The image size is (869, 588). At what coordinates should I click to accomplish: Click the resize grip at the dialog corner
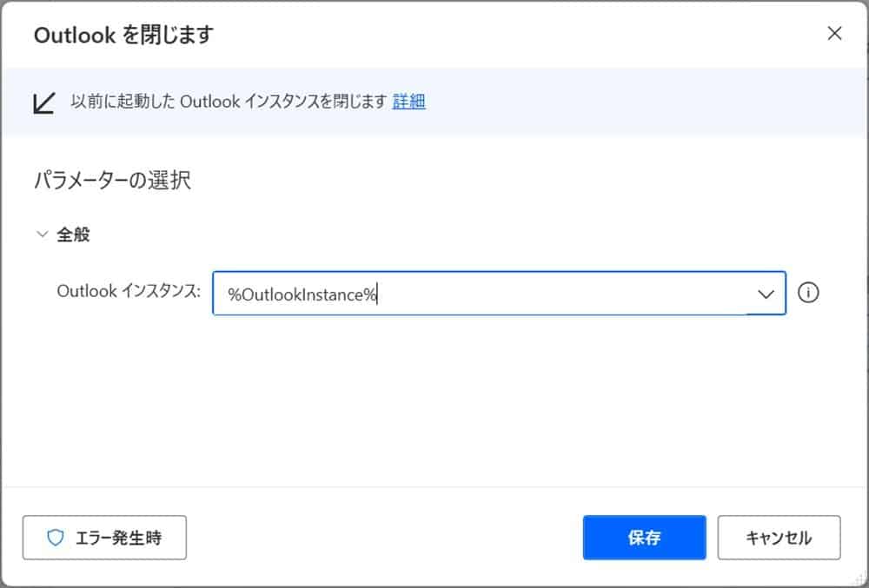(859, 578)
